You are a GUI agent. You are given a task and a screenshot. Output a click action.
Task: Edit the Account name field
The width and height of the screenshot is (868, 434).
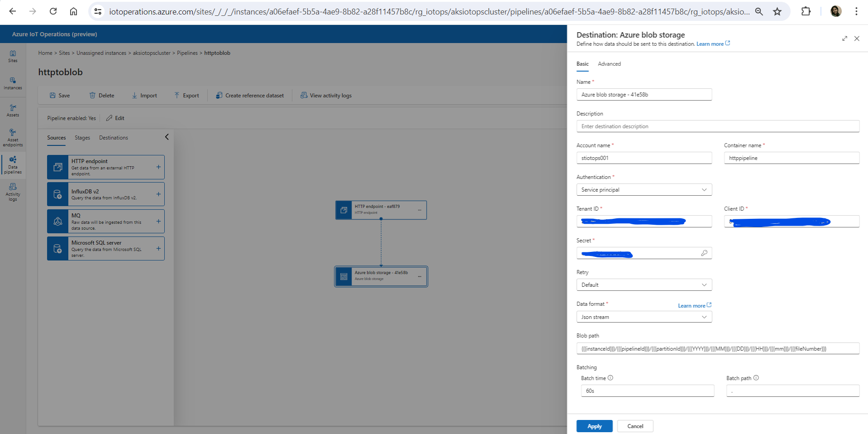pyautogui.click(x=644, y=158)
